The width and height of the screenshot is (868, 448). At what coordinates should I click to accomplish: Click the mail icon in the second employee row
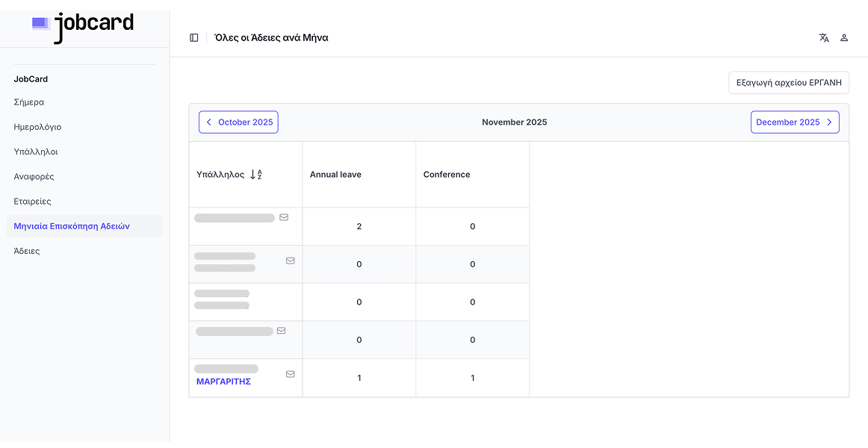pyautogui.click(x=291, y=261)
